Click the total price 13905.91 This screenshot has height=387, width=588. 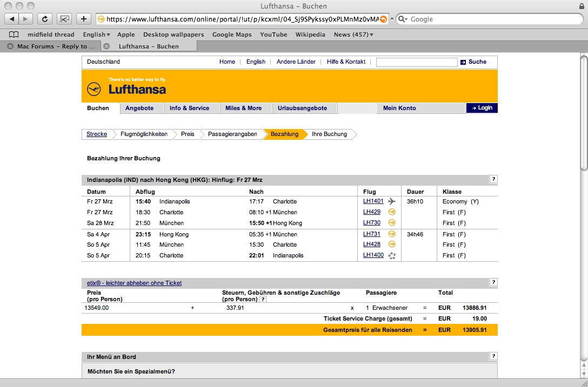(475, 330)
